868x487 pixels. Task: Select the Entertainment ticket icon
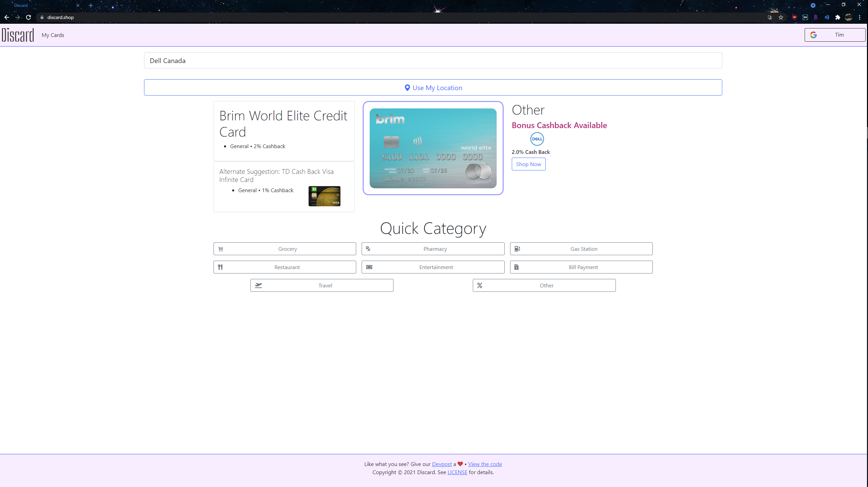(369, 267)
